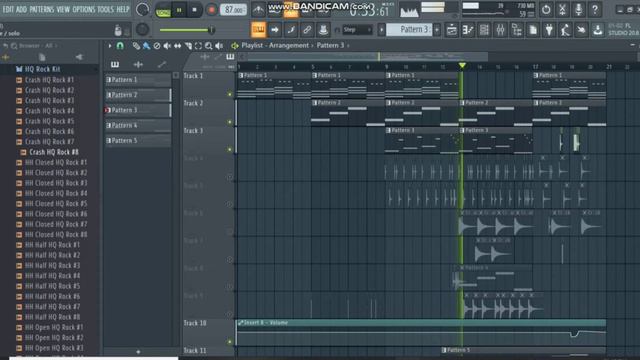The width and height of the screenshot is (640, 360).
Task: Click the circular arrow icon near help
Action: pos(546,9)
